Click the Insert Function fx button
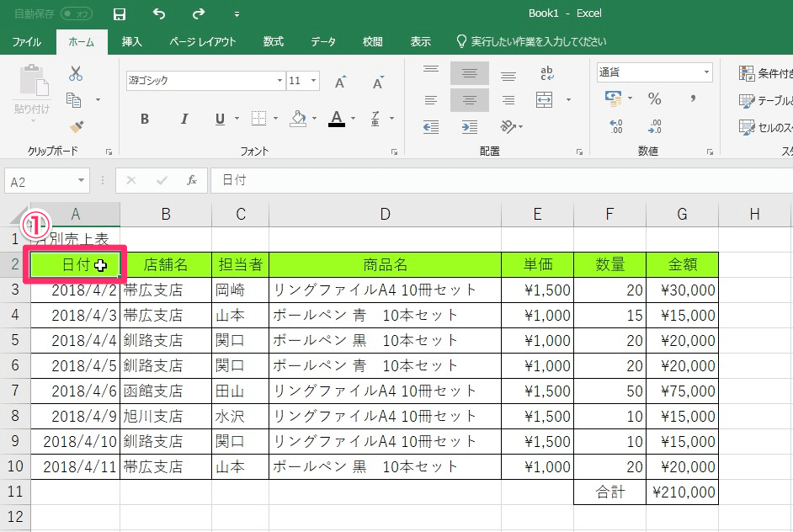Image resolution: width=793 pixels, height=532 pixels. (192, 180)
